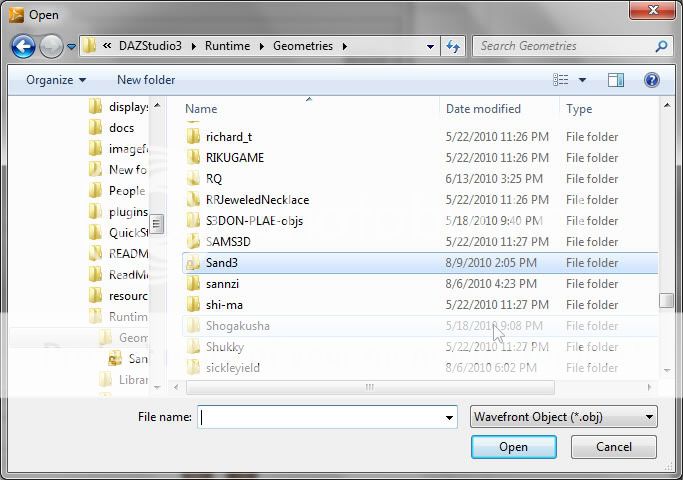The image size is (683, 480).
Task: Open the File name history dropdown arrow
Action: pos(450,417)
